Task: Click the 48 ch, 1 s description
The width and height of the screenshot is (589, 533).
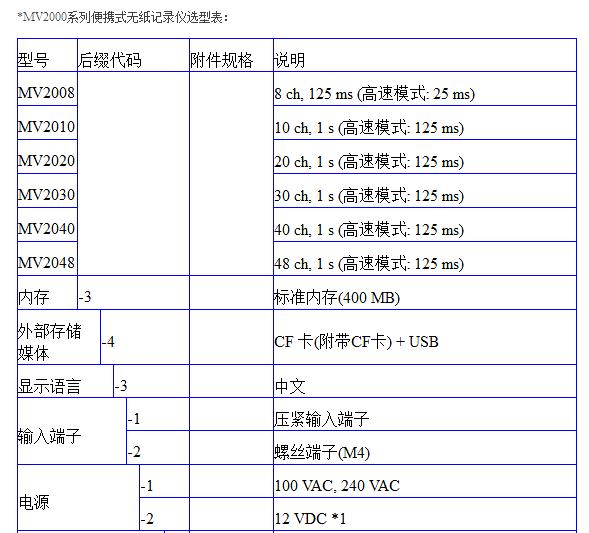Action: pos(425,258)
